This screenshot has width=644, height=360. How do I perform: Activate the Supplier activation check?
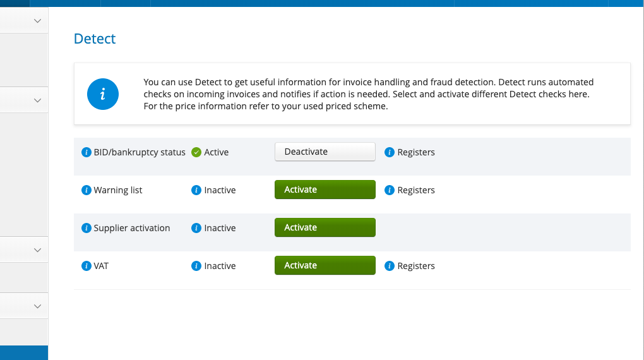(x=325, y=227)
